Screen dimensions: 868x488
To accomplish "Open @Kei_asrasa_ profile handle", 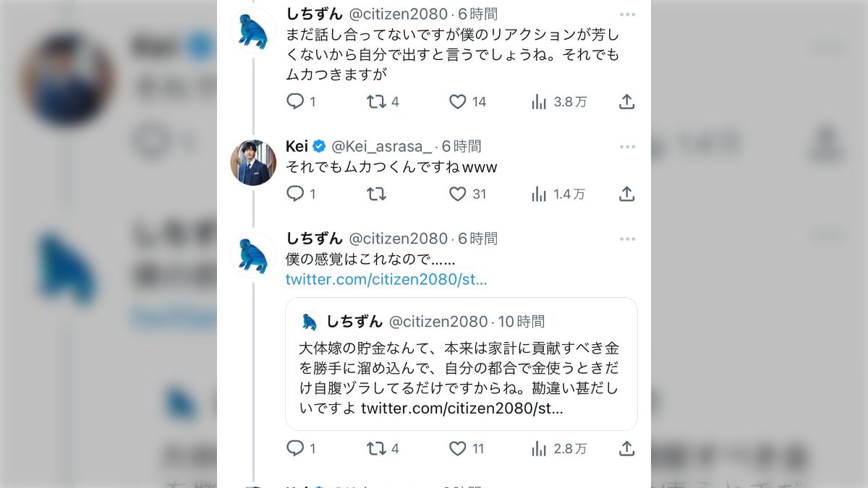I will [381, 147].
